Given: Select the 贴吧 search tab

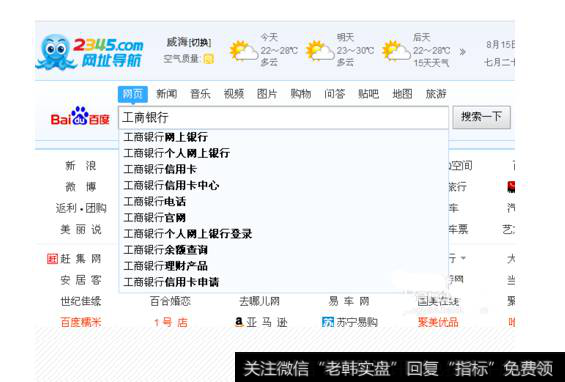Looking at the screenshot, I should (368, 94).
